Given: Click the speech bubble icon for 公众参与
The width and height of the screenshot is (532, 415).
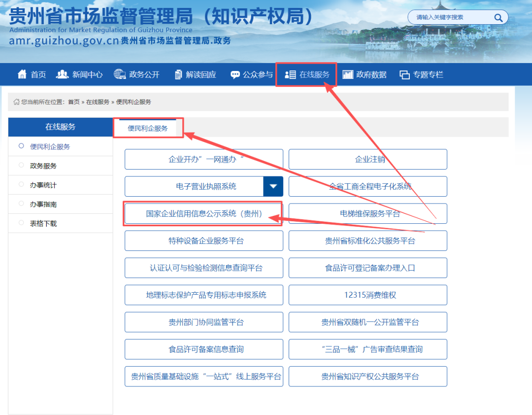Looking at the screenshot, I should pyautogui.click(x=235, y=74).
